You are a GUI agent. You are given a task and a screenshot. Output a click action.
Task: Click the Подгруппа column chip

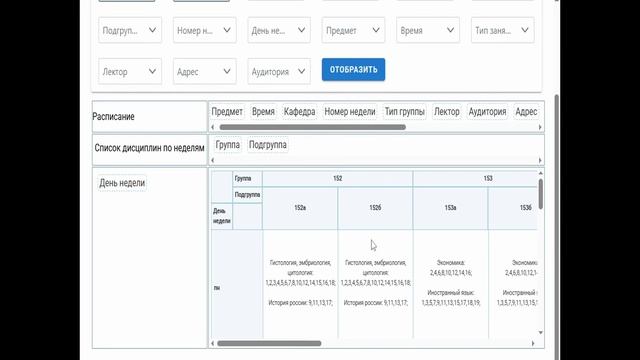click(x=268, y=145)
